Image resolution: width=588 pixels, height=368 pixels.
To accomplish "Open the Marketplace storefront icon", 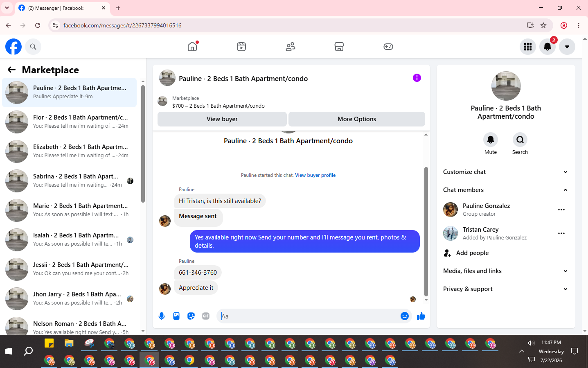I will (x=339, y=47).
